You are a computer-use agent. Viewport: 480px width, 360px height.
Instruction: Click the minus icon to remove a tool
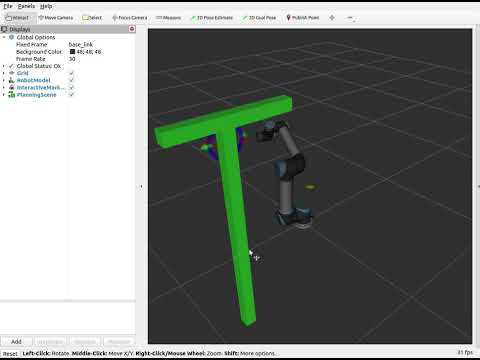(x=350, y=17)
